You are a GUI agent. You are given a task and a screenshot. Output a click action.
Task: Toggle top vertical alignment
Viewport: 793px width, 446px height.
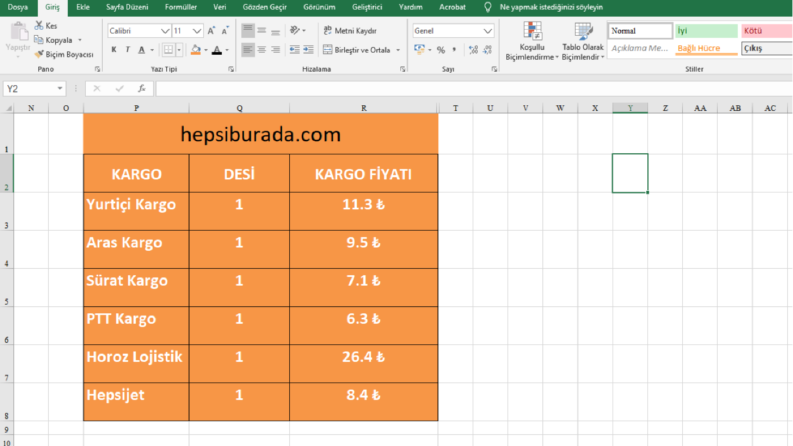[x=248, y=30]
